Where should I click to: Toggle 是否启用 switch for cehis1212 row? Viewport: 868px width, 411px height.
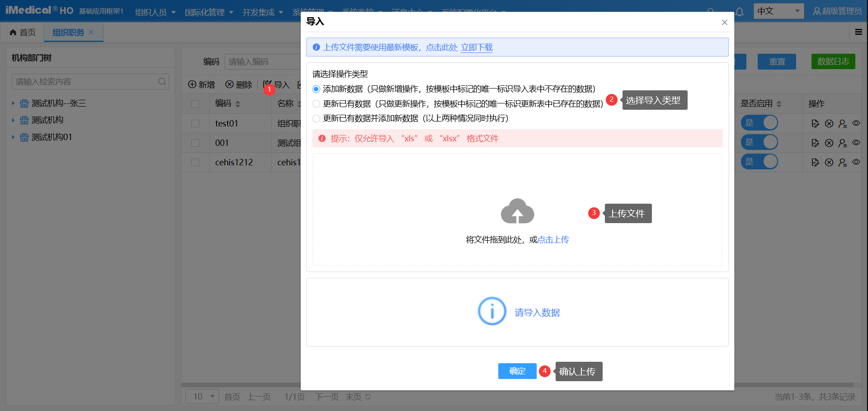759,162
